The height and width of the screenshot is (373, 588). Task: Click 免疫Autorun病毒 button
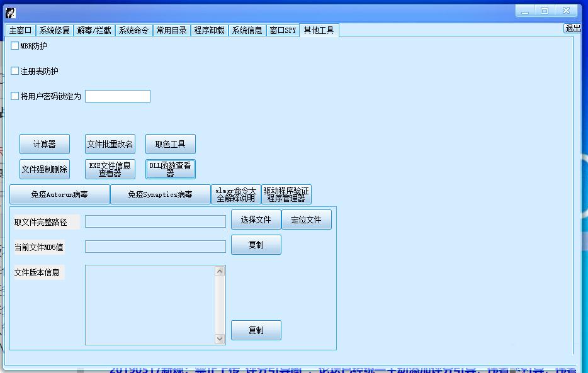(x=60, y=194)
